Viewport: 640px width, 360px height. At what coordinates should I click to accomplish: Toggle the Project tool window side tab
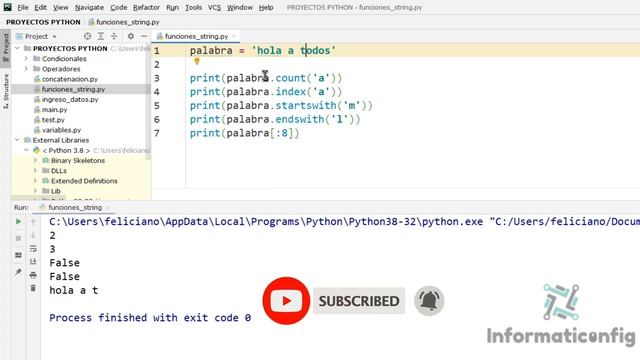click(x=6, y=47)
